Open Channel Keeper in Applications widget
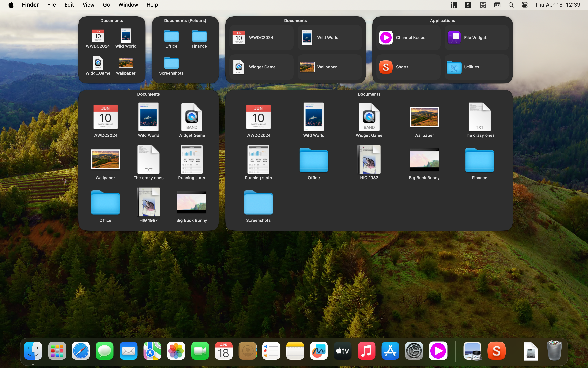 pos(408,38)
